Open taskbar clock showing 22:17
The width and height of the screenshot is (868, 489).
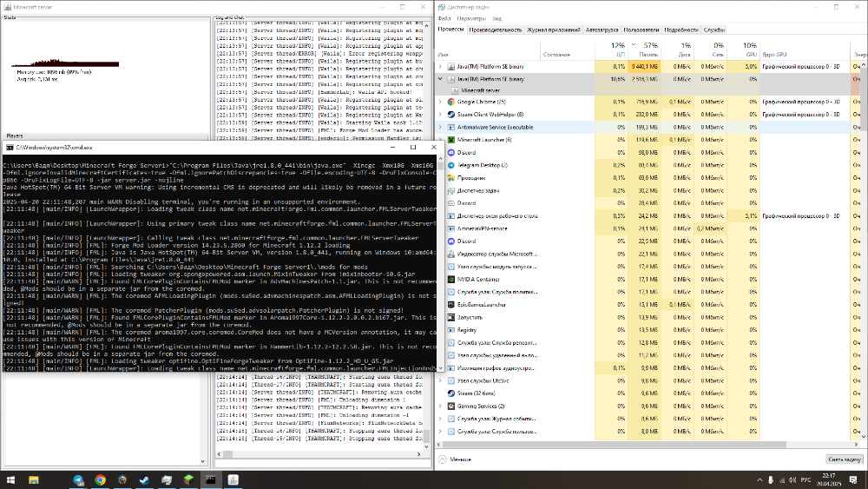pyautogui.click(x=829, y=480)
